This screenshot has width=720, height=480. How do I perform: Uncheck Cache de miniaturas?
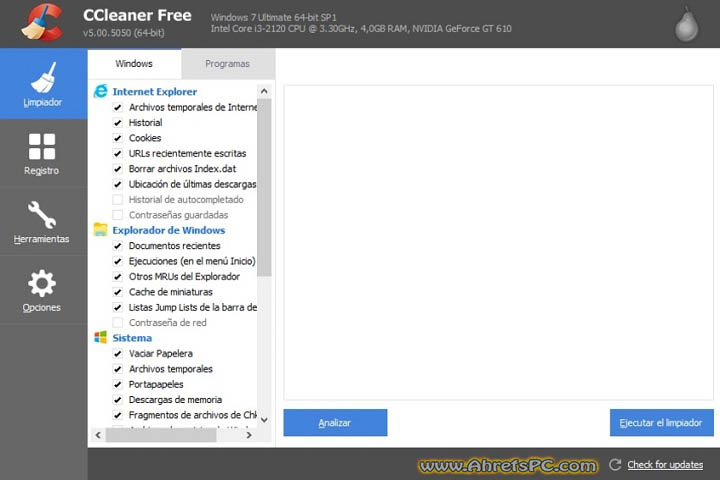click(x=118, y=292)
